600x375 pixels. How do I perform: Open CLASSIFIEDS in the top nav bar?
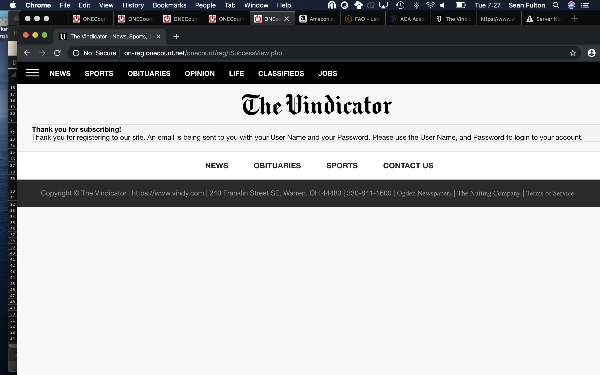(281, 73)
